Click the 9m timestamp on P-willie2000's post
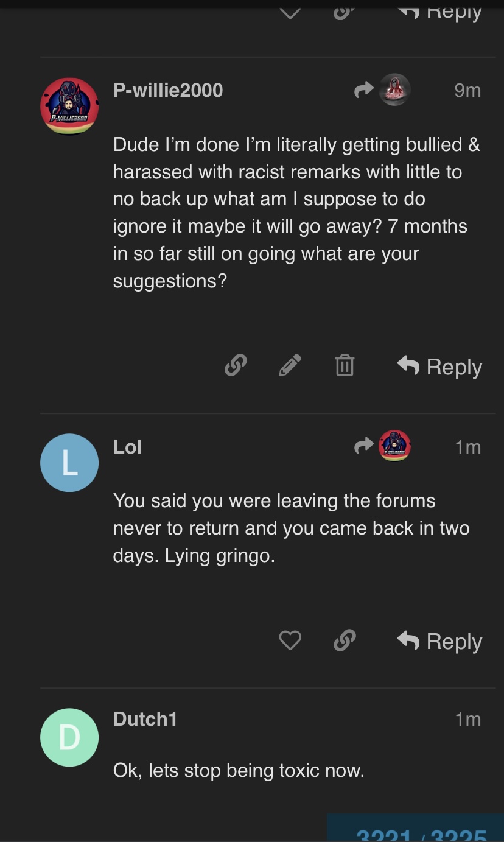504x842 pixels. [467, 91]
